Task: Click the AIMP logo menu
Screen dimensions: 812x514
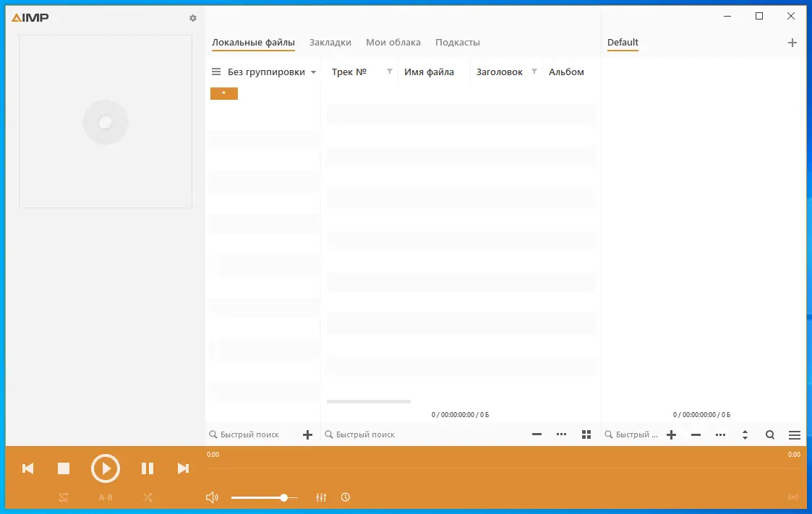Action: tap(30, 17)
